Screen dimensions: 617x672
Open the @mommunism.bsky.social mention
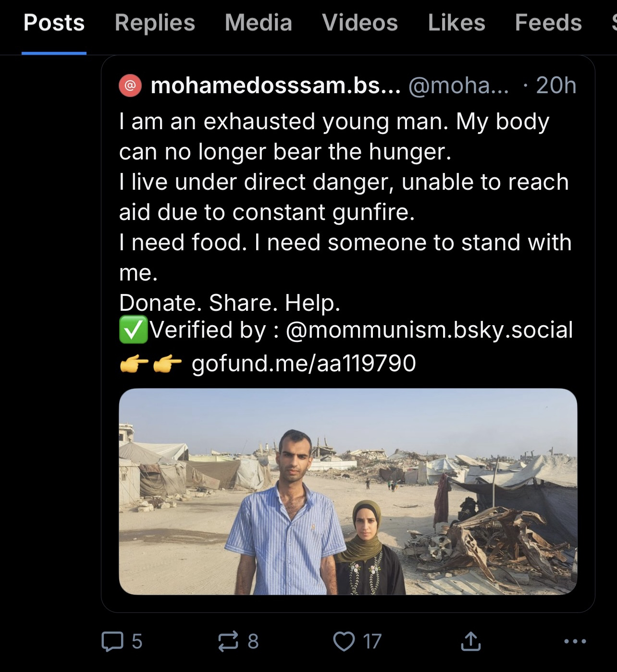click(429, 330)
